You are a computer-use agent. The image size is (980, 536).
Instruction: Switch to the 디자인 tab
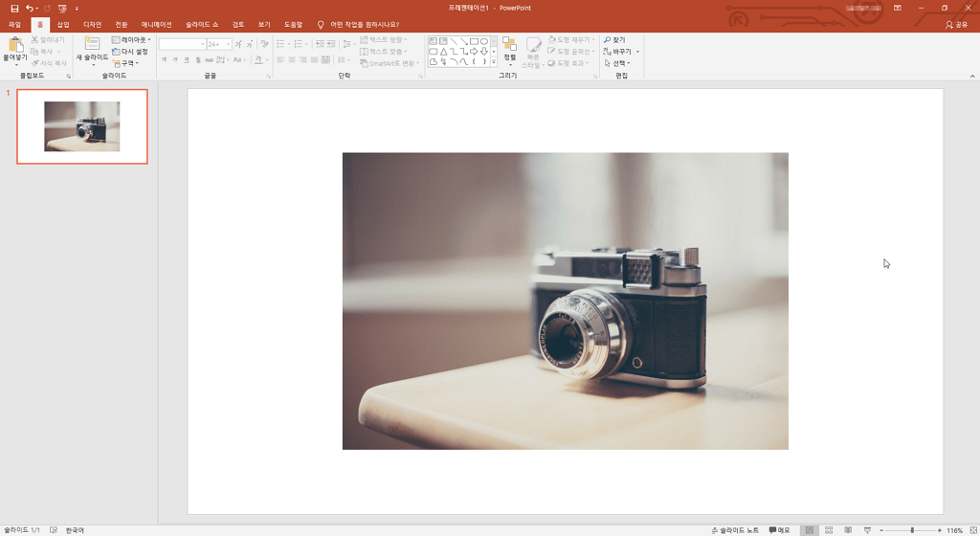tap(92, 24)
